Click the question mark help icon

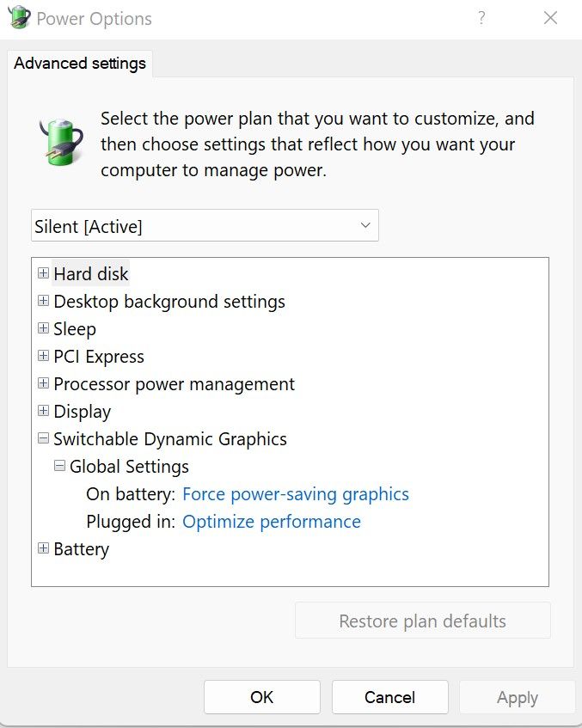[481, 18]
